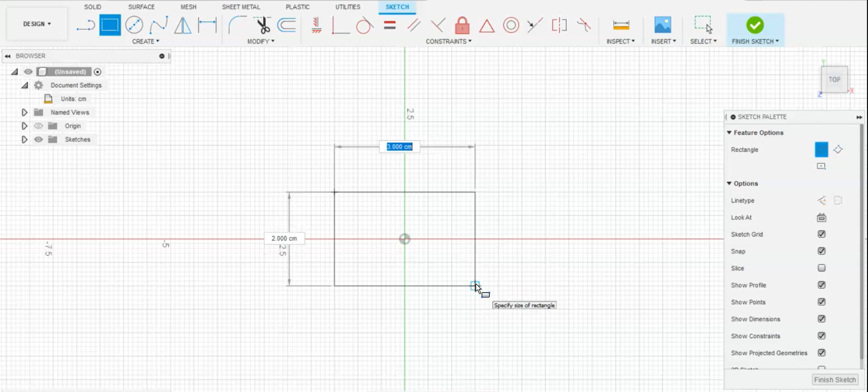This screenshot has width=868, height=392.
Task: Uncheck the Sketch Grid checkbox
Action: 821,234
